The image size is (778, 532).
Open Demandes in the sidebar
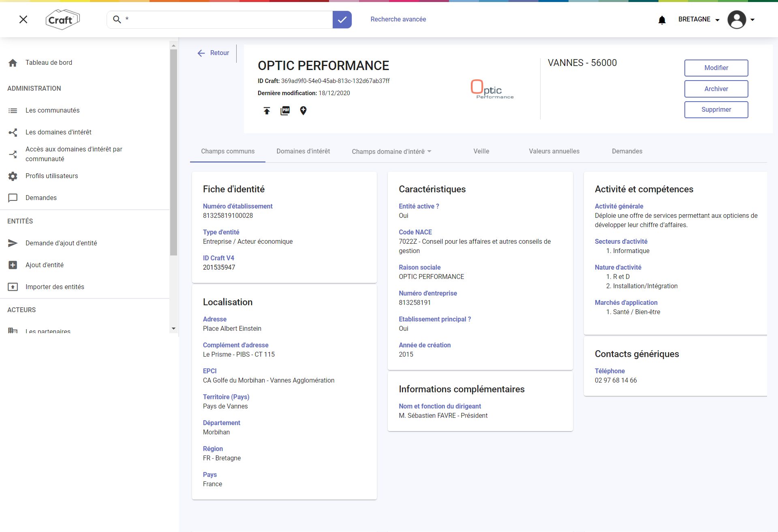coord(41,198)
